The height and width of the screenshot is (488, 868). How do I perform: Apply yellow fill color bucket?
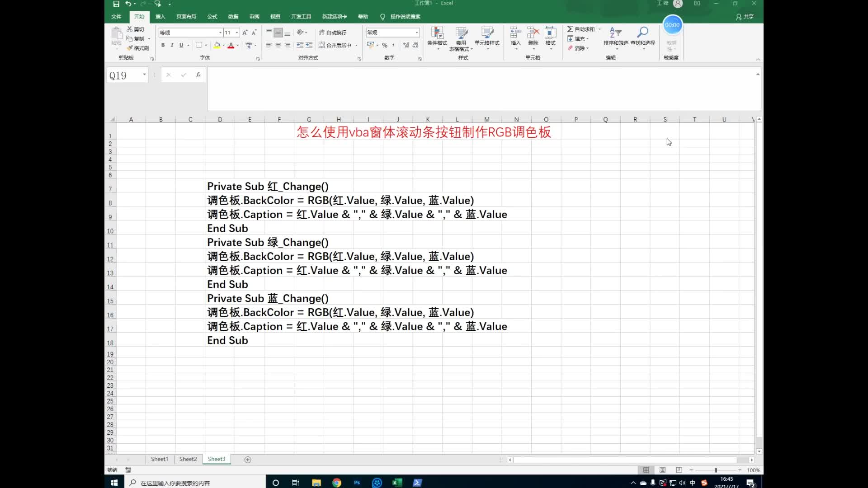point(217,45)
